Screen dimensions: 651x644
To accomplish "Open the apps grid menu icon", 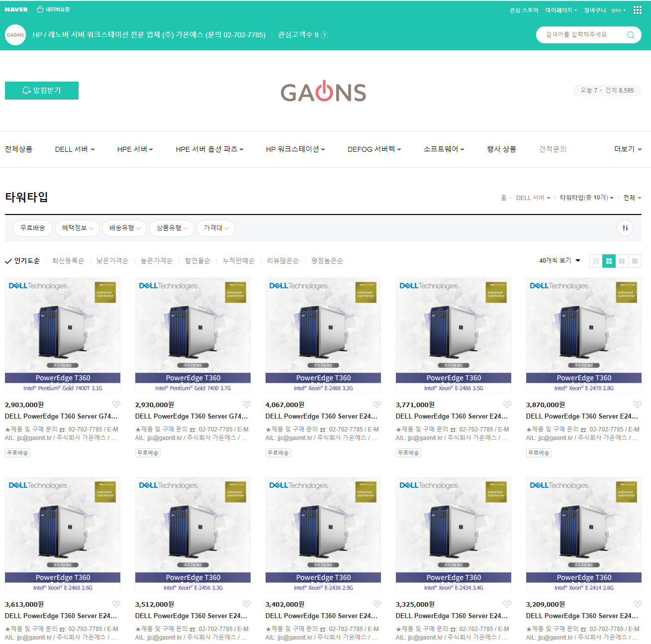I will pyautogui.click(x=638, y=10).
